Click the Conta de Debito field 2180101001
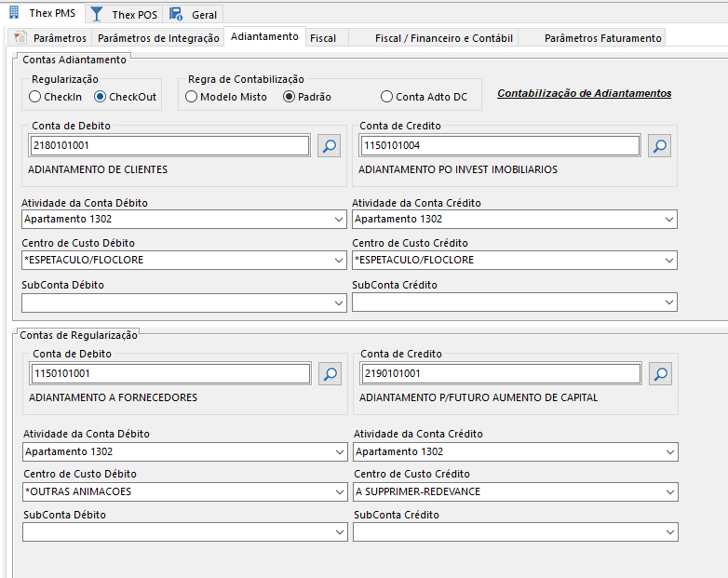The image size is (728, 578). (x=169, y=146)
